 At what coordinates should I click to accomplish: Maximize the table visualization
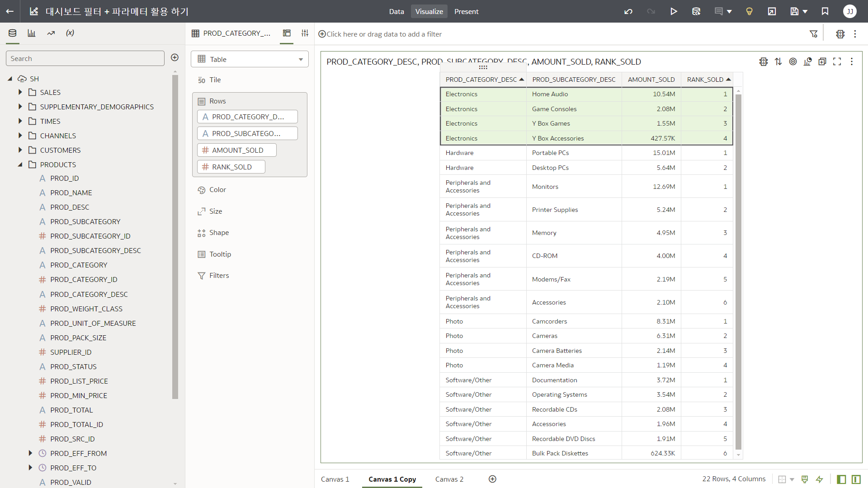point(837,61)
